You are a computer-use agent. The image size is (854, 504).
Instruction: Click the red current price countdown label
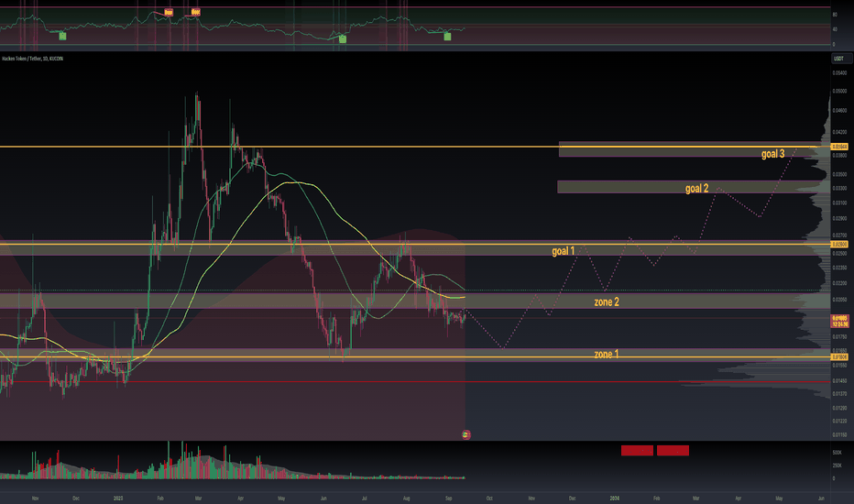(x=839, y=321)
